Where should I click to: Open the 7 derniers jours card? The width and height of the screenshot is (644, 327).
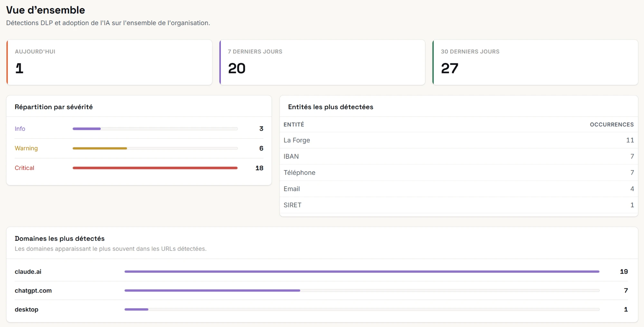pyautogui.click(x=322, y=62)
